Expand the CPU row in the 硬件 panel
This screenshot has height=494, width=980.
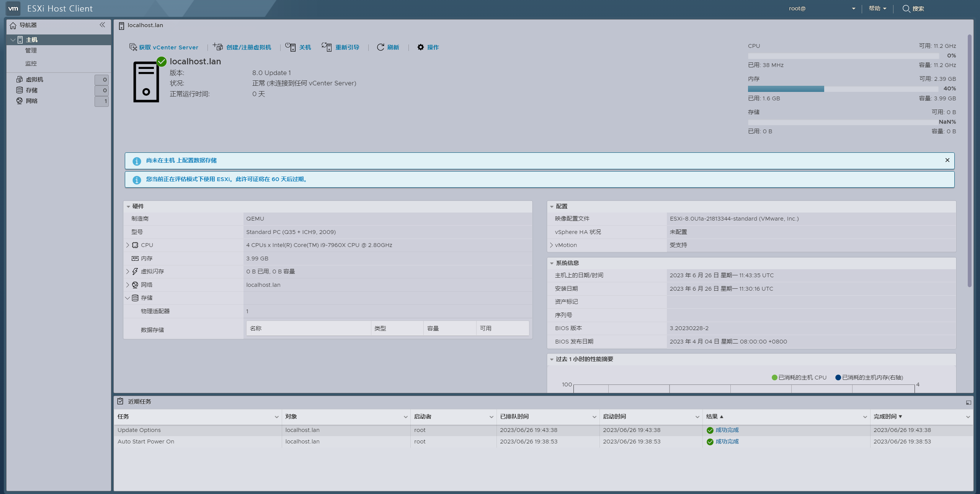pos(128,245)
